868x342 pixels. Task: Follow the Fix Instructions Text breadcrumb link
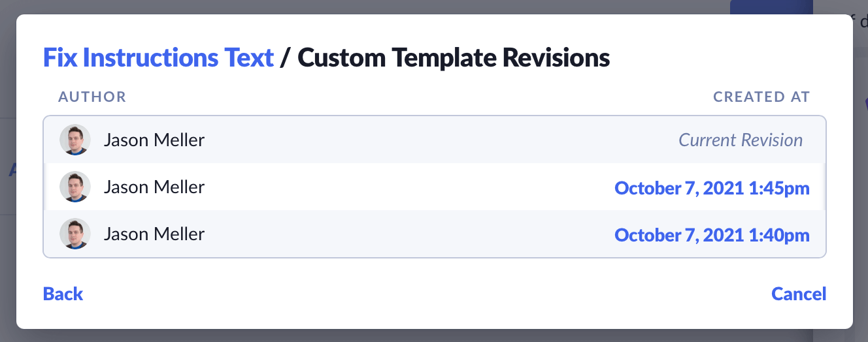(x=158, y=58)
